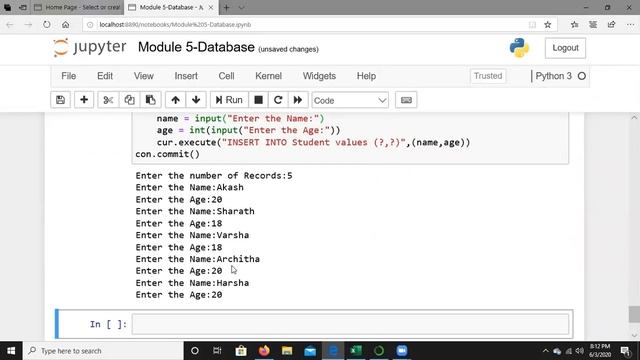The height and width of the screenshot is (360, 640).
Task: Open the Microsoft Store taskbar icon
Action: [x=241, y=351]
